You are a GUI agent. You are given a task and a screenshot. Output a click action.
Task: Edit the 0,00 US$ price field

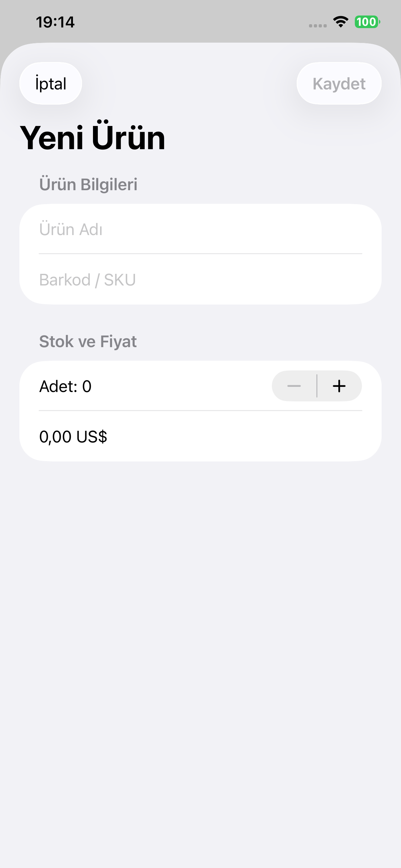click(200, 436)
